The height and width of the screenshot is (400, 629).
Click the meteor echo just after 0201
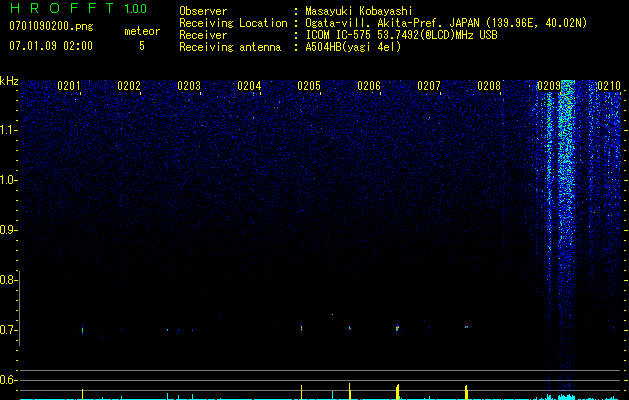pos(83,330)
